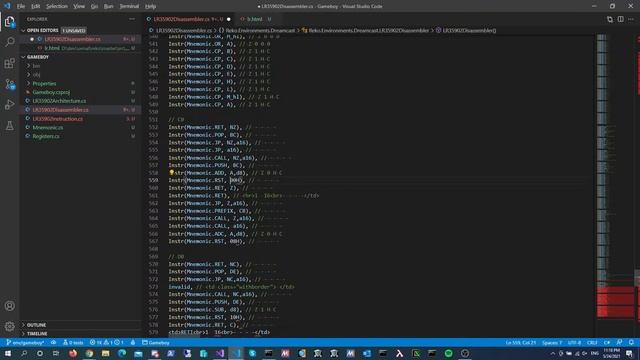Click the lightbulb quick fix icon
The height and width of the screenshot is (360, 640).
[171, 173]
